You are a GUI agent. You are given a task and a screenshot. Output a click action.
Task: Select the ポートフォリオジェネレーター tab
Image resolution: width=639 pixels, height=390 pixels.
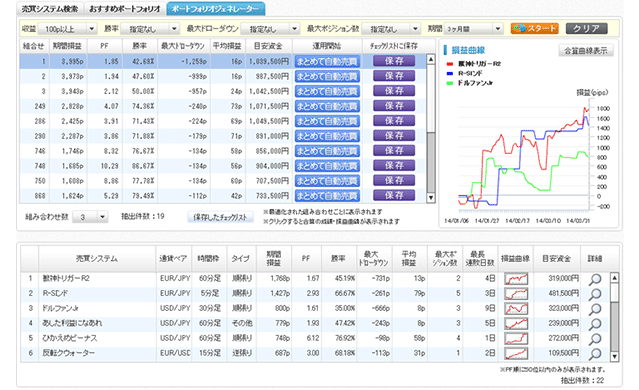pos(216,9)
